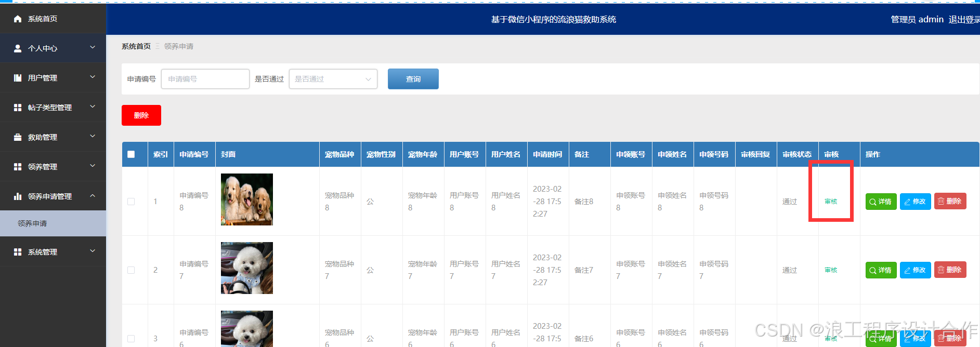Click the 通过 status in row 2

790,270
